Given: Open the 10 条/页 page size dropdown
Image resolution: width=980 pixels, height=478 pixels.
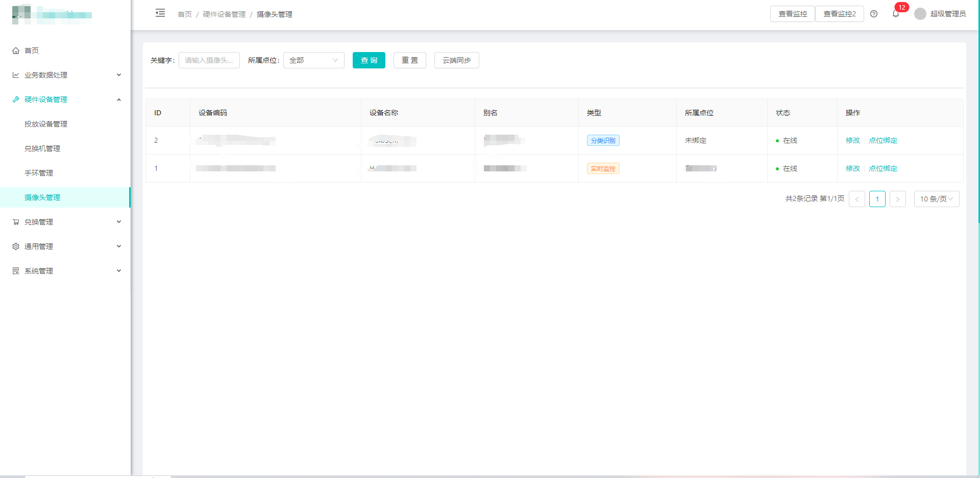Looking at the screenshot, I should coord(937,199).
